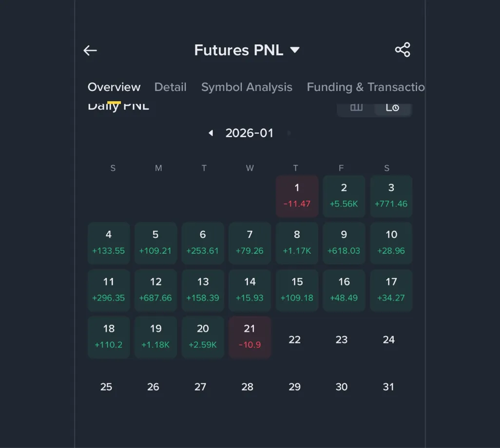
Task: Open the Overview tab
Action: 114,87
